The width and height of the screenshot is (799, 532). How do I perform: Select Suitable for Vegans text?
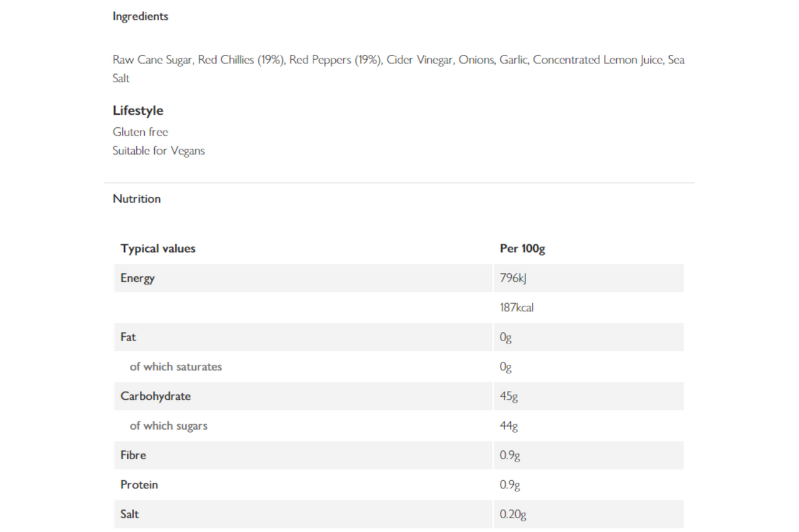[x=159, y=151]
